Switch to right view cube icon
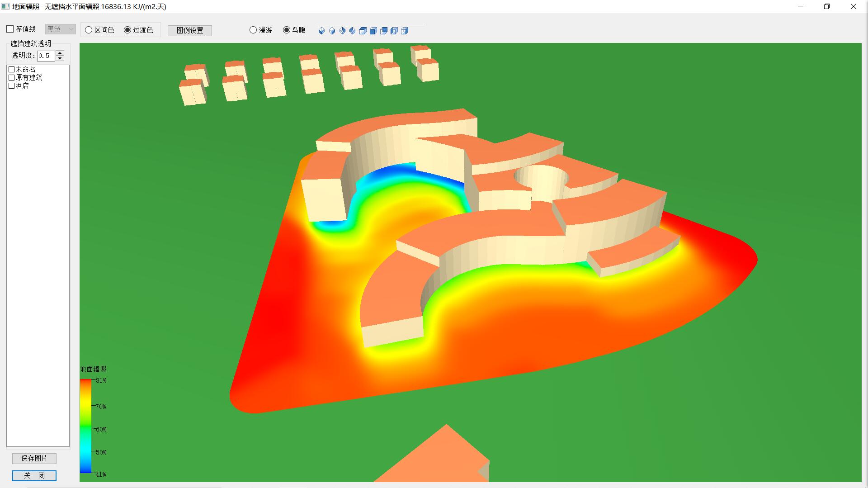868x488 pixels. point(405,31)
